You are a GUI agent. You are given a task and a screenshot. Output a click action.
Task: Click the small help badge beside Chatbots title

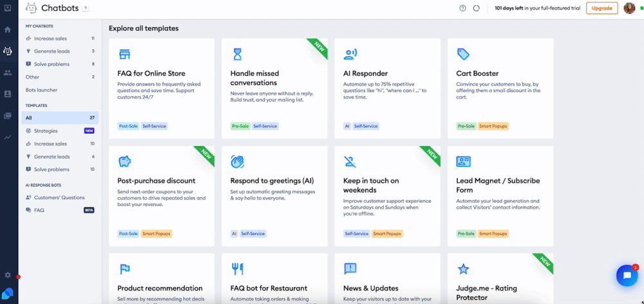point(85,8)
